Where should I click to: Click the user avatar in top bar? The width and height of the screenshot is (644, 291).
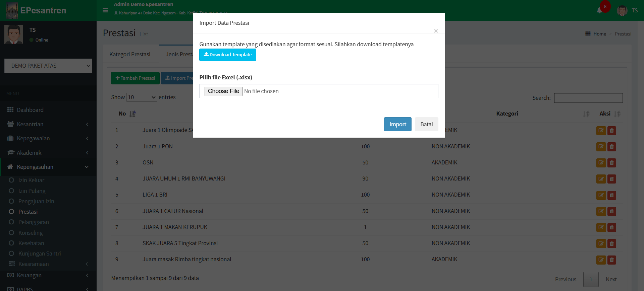click(622, 11)
